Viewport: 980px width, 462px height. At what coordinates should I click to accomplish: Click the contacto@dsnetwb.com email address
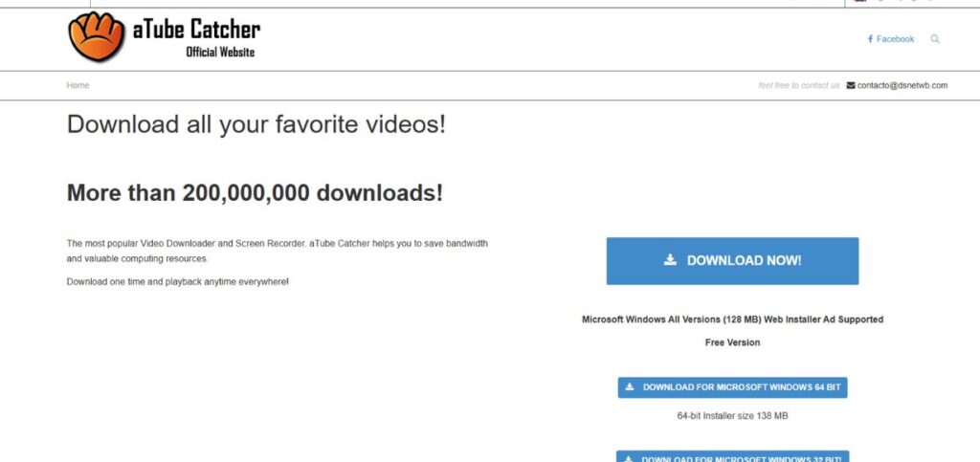(902, 85)
